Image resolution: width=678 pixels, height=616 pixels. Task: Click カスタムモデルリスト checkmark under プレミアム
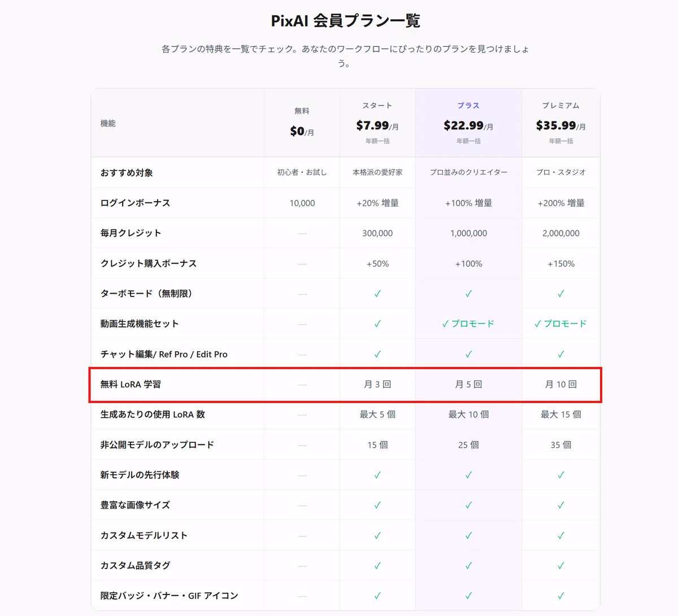(x=561, y=535)
